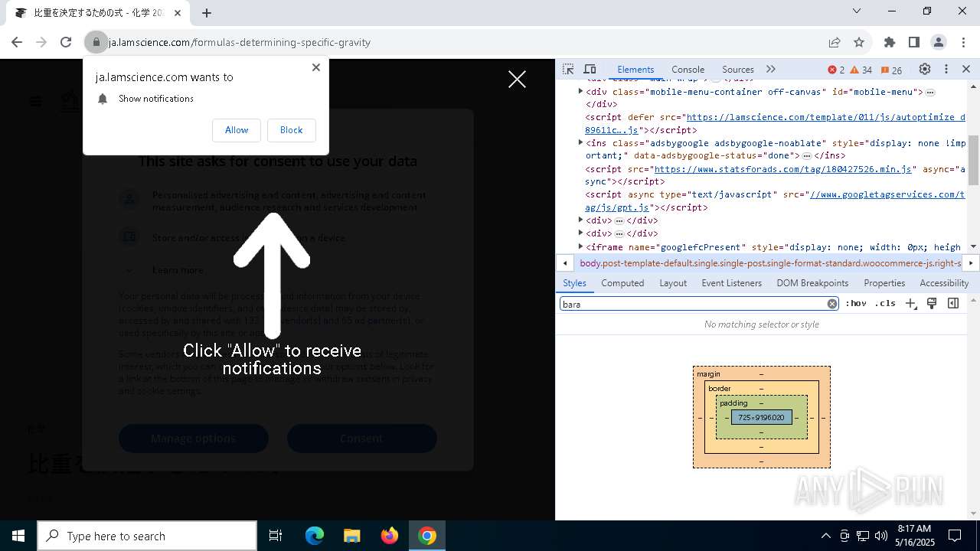Click the yellow warnings count indicator
Screen dimensions: 980x551
tap(861, 70)
